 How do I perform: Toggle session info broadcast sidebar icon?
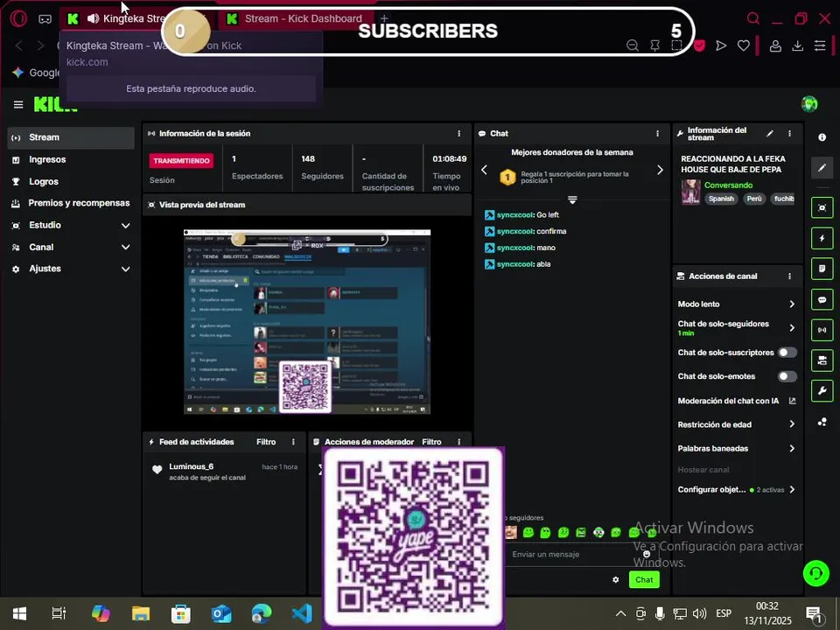pyautogui.click(x=822, y=330)
